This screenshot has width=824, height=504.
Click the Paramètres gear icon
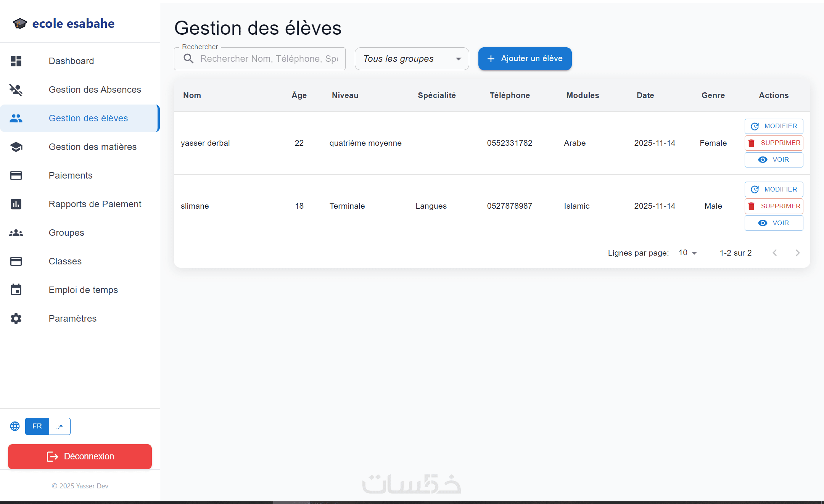16,319
